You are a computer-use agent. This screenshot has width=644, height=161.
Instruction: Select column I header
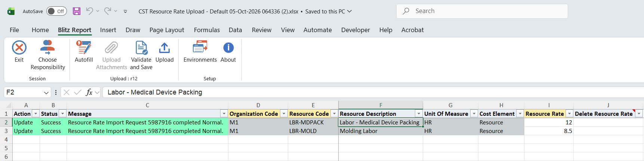pyautogui.click(x=549, y=105)
